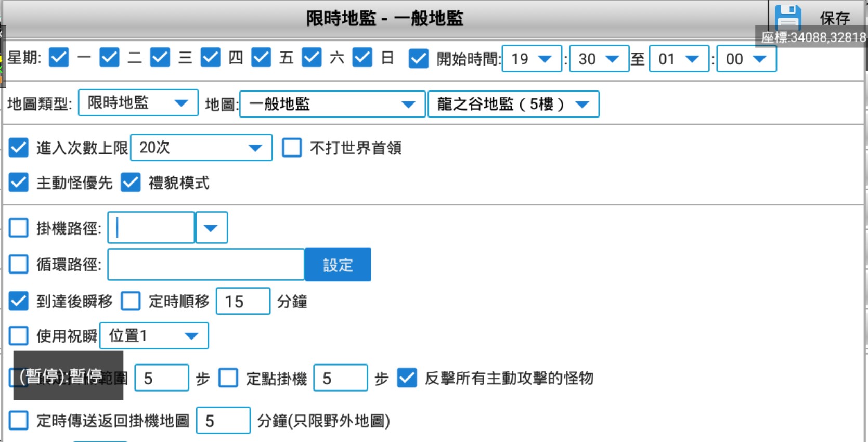Click the 定時傳送 minutes input field
Image resolution: width=868 pixels, height=442 pixels.
223,420
